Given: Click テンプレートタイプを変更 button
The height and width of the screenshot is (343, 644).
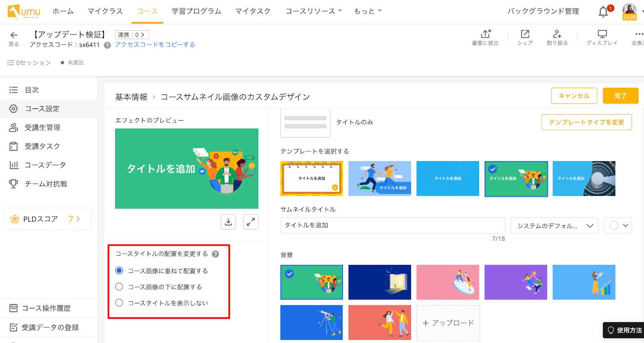Looking at the screenshot, I should click(586, 122).
